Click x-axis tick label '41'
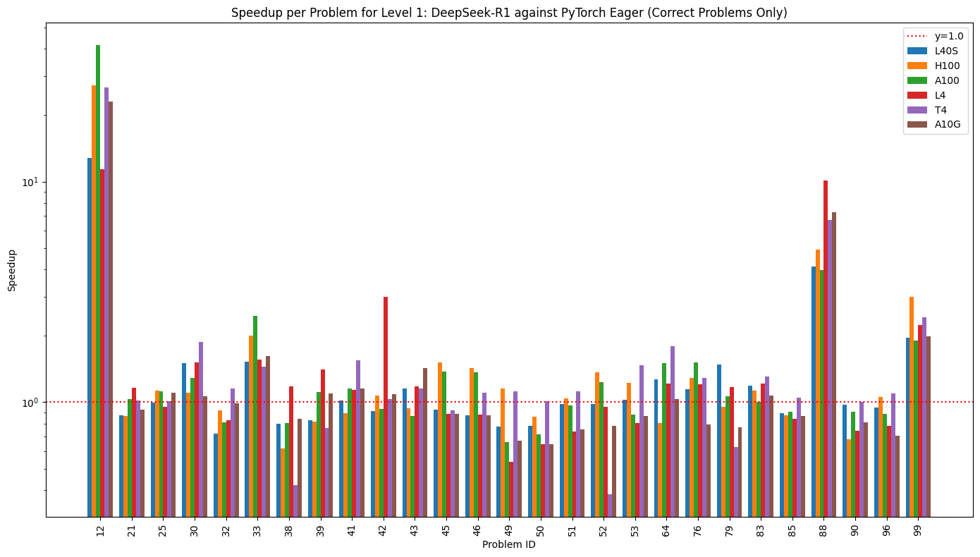 (352, 530)
